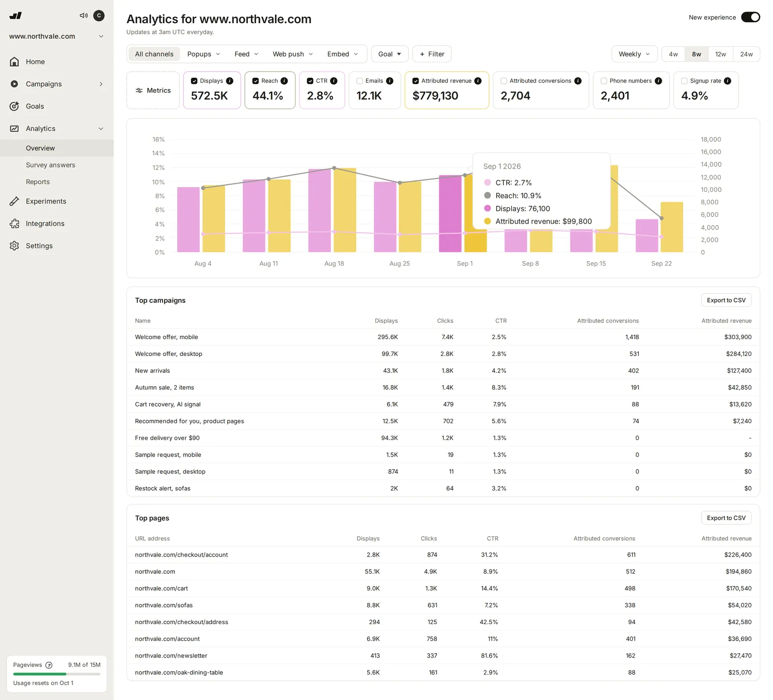Select the All channels tab
773x700 pixels.
[154, 54]
